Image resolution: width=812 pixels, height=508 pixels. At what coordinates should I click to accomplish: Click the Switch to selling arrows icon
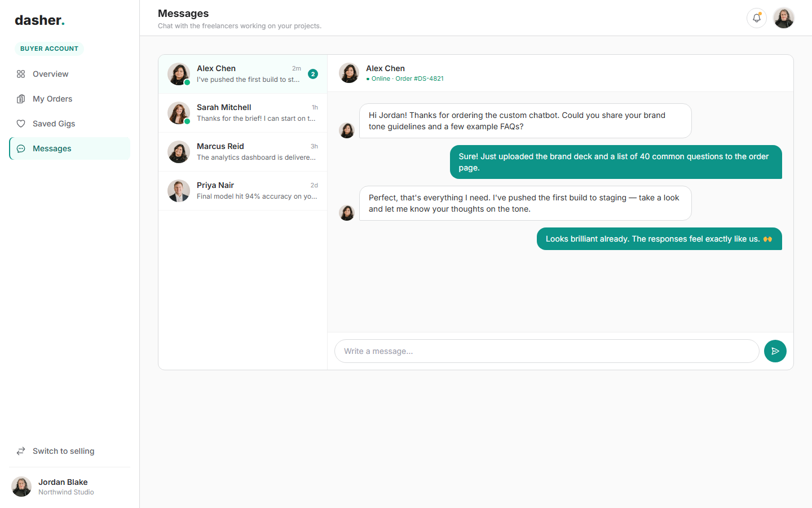click(21, 451)
